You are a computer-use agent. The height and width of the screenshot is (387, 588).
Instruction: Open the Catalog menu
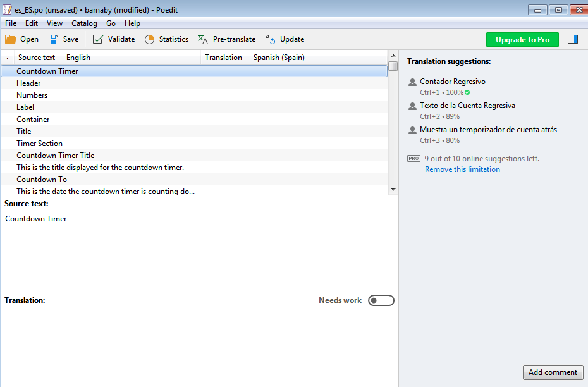coord(84,23)
